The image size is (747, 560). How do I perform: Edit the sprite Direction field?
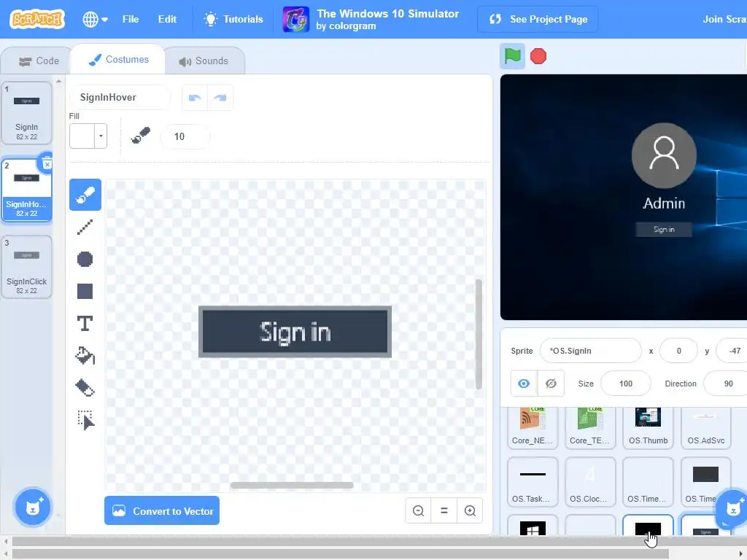click(725, 384)
